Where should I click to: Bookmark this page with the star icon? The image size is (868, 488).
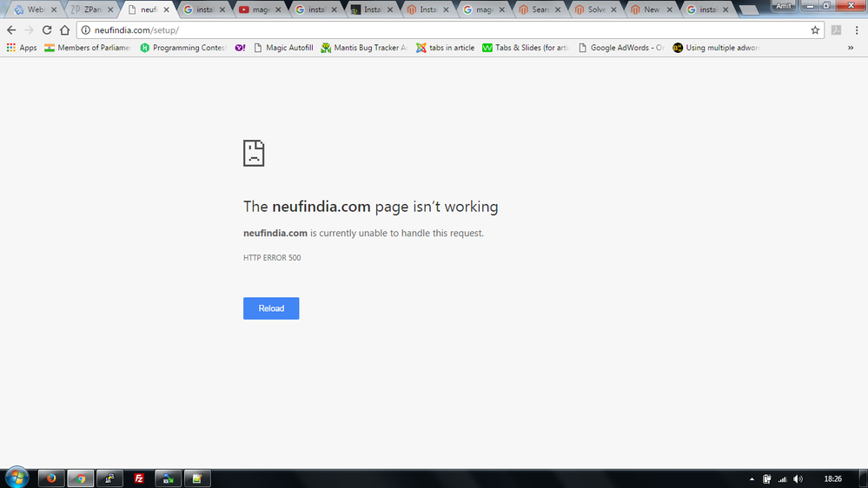point(815,30)
